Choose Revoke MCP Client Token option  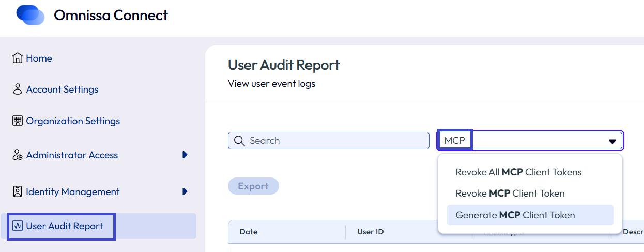pos(510,194)
